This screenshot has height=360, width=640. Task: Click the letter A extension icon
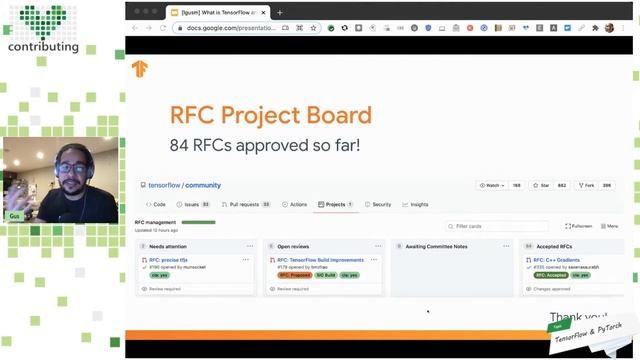pos(553,28)
